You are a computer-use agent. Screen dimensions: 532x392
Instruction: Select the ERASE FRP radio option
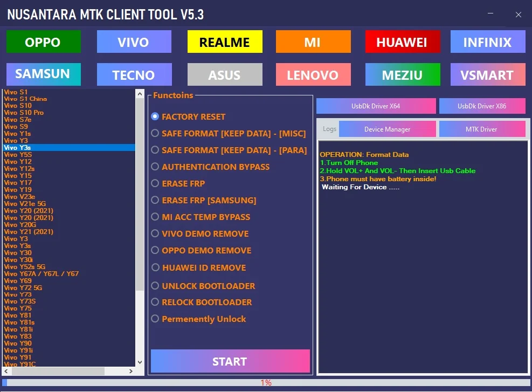coord(178,183)
